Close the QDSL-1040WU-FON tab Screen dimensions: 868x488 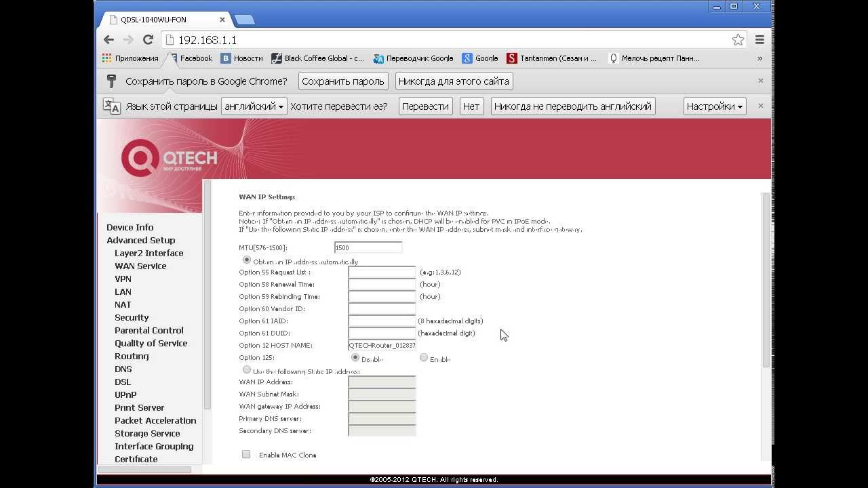pos(222,20)
